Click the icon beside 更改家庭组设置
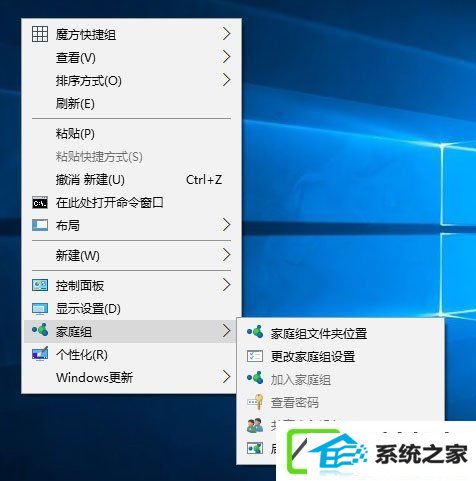This screenshot has height=481, width=476. pyautogui.click(x=255, y=356)
